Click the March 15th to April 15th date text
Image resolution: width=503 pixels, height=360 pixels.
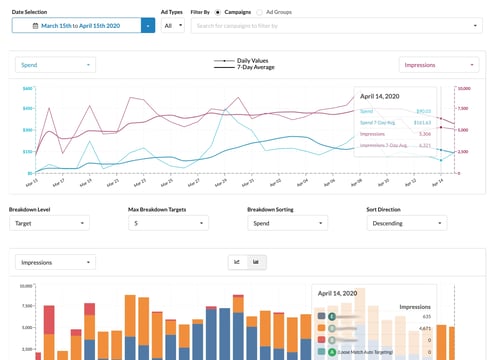pos(80,26)
